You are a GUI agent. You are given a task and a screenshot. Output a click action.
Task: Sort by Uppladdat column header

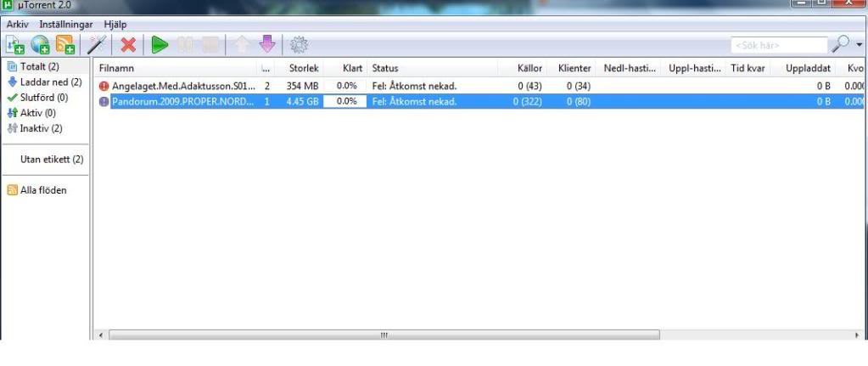[804, 68]
